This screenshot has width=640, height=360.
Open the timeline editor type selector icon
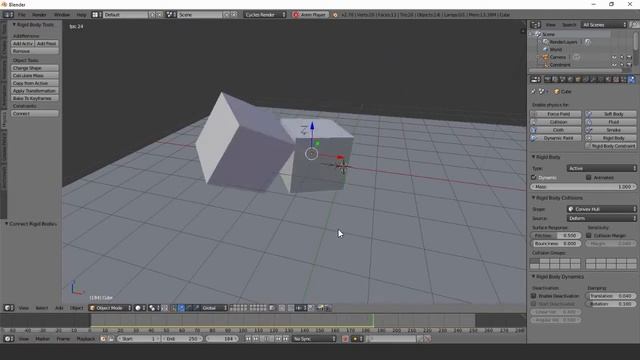pyautogui.click(x=9, y=339)
